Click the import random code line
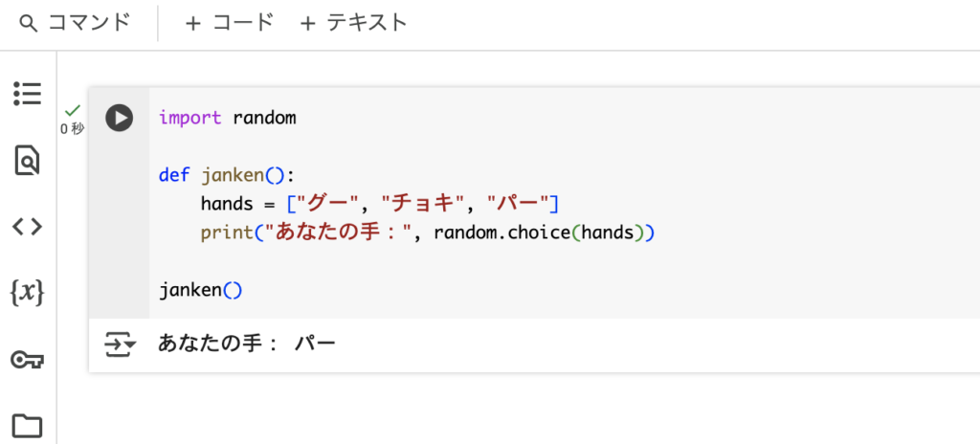The image size is (980, 444). [x=228, y=117]
